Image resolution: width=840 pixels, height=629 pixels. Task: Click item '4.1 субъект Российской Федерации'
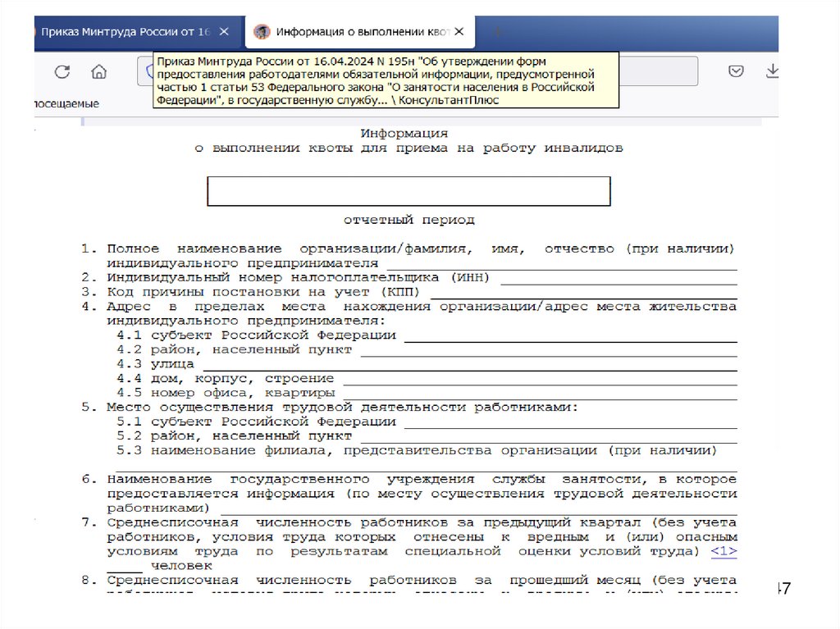pos(257,335)
